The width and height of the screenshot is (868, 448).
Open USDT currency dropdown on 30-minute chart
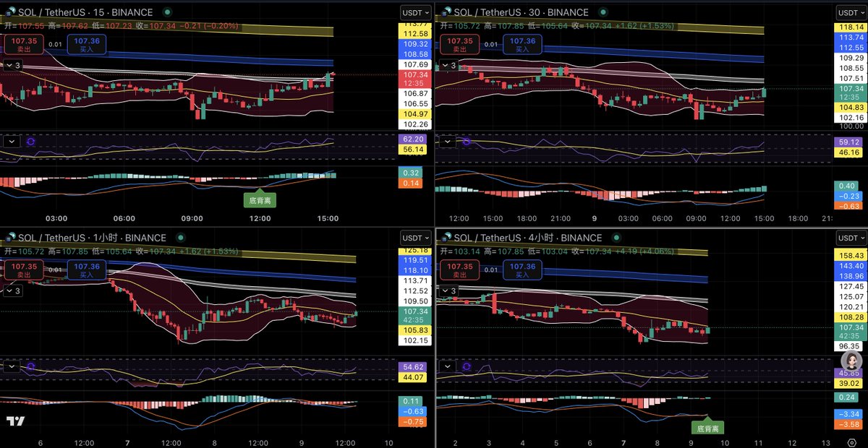[x=851, y=12]
